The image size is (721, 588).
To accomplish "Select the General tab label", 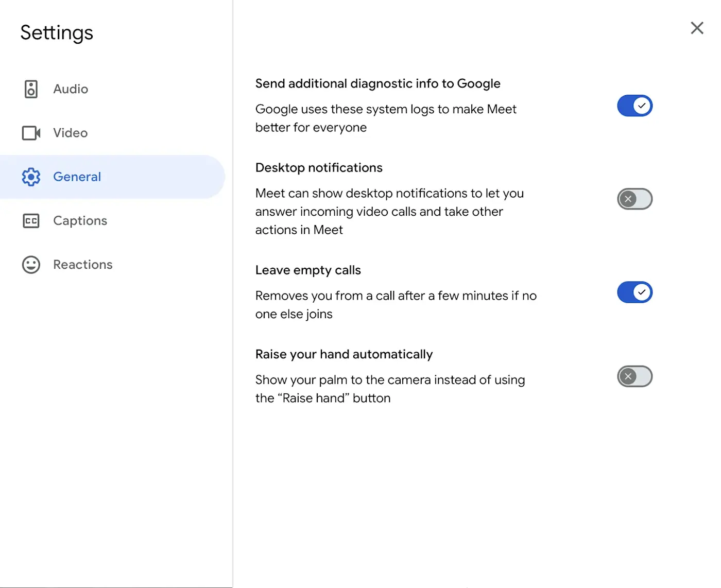I will click(77, 177).
